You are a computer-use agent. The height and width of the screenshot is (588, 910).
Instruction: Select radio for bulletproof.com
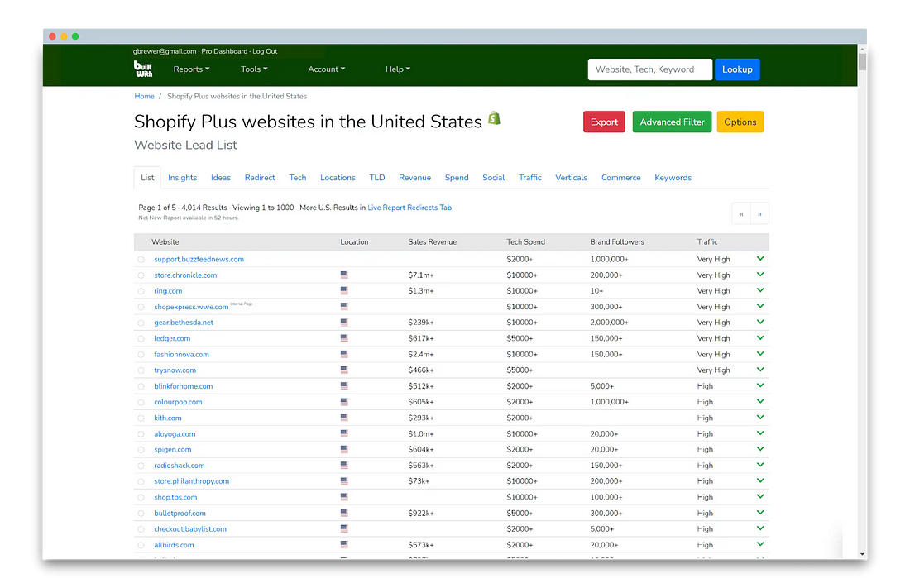coord(141,514)
